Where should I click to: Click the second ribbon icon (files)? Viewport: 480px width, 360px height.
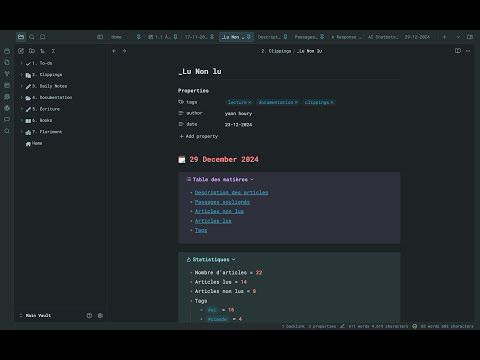click(x=7, y=62)
